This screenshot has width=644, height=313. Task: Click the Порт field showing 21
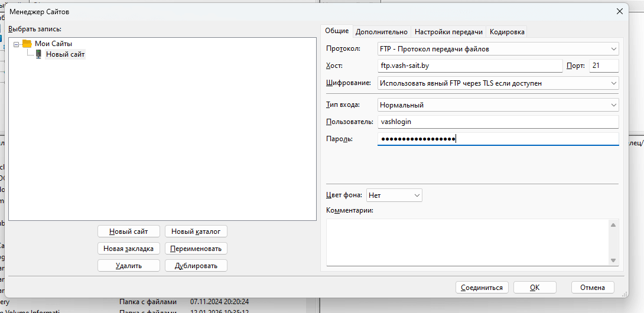(x=603, y=66)
